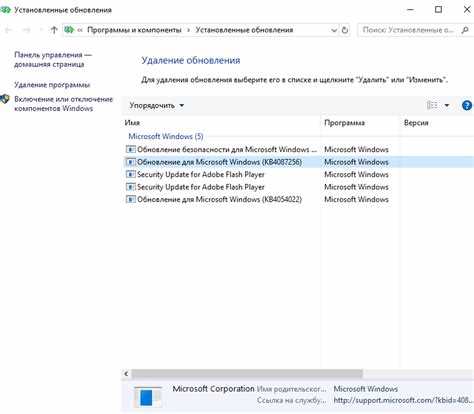Open Панель управления домашняя страница link
This screenshot has width=474, height=414.
[x=53, y=59]
